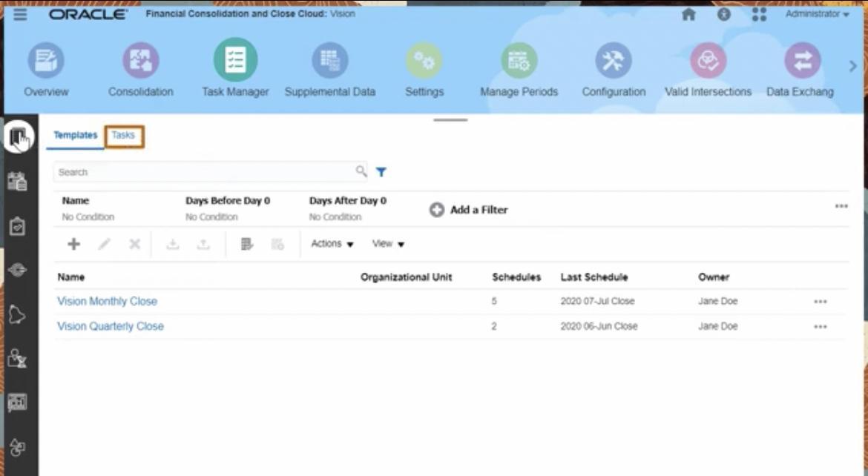Open the Task Types clipboard icon in sidebar

pyautogui.click(x=17, y=226)
